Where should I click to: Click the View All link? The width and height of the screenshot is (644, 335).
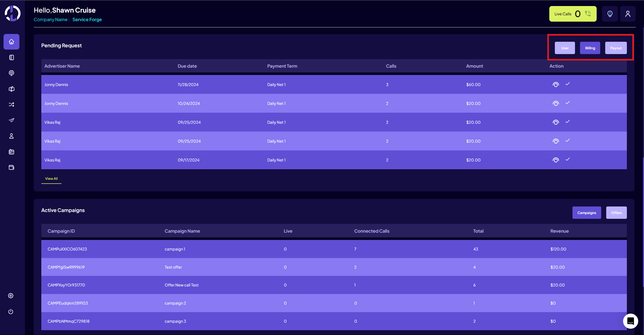click(x=51, y=179)
